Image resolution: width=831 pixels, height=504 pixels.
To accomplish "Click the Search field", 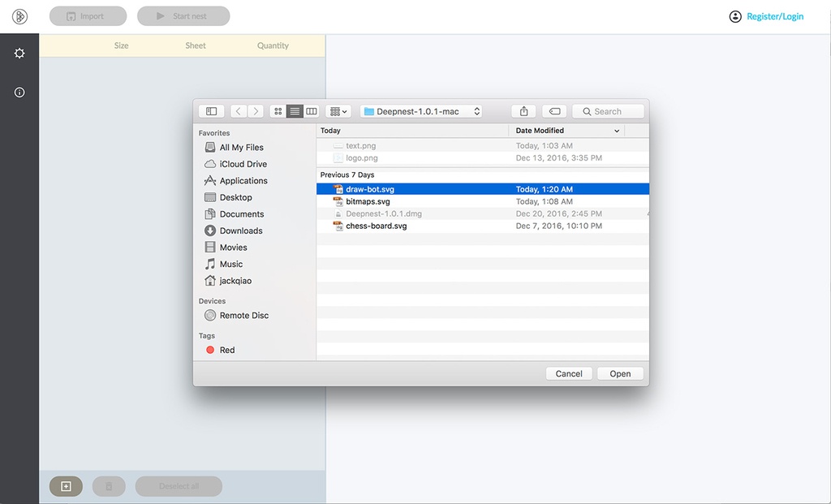I will coord(608,111).
